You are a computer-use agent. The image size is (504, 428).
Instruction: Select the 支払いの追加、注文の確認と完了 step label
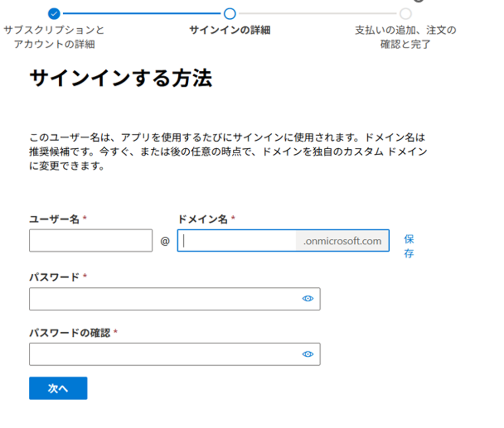pyautogui.click(x=405, y=37)
